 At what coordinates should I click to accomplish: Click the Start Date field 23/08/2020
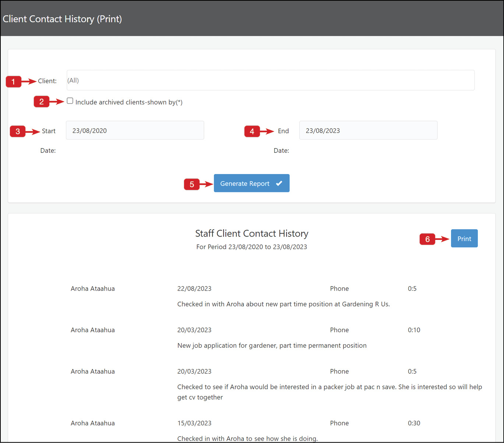135,130
